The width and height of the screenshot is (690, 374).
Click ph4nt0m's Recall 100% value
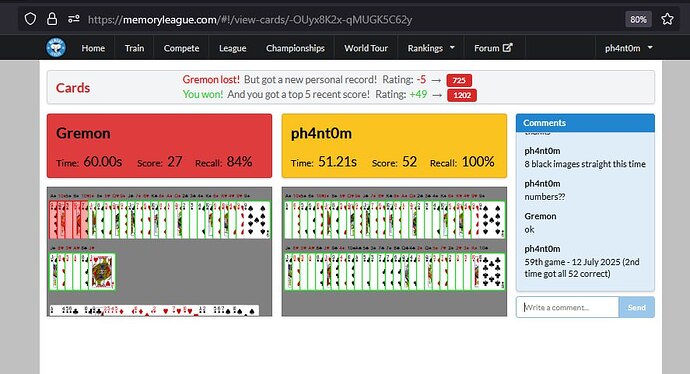pyautogui.click(x=478, y=161)
